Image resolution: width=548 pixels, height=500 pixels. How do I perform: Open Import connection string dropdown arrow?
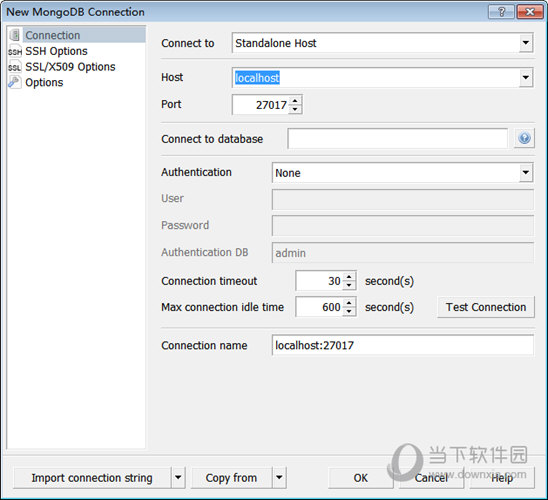click(x=178, y=477)
